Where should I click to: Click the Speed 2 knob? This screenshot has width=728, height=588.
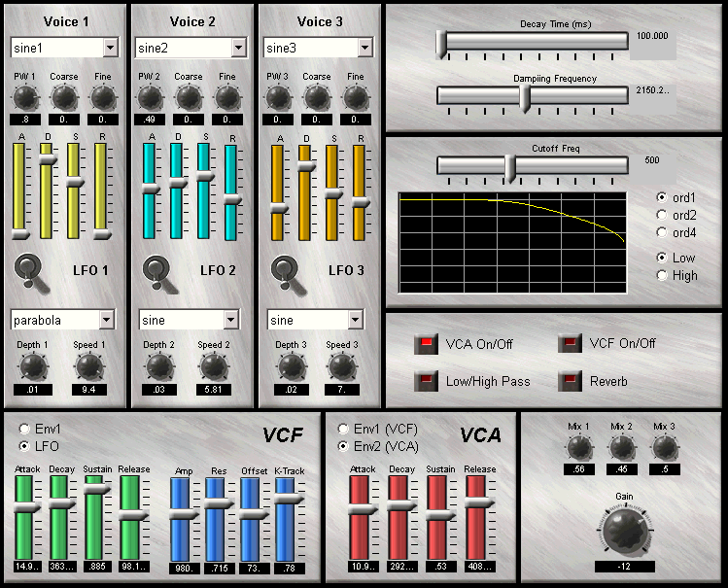[214, 366]
